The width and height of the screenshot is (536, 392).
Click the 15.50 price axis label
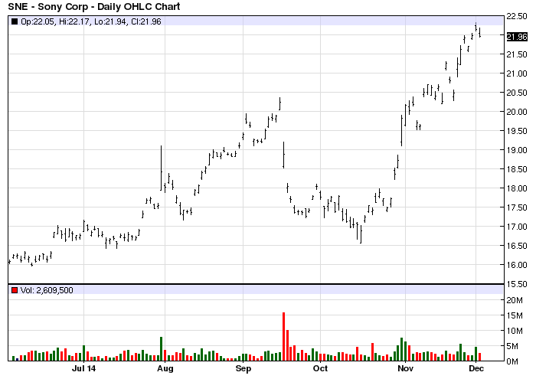[x=517, y=284]
